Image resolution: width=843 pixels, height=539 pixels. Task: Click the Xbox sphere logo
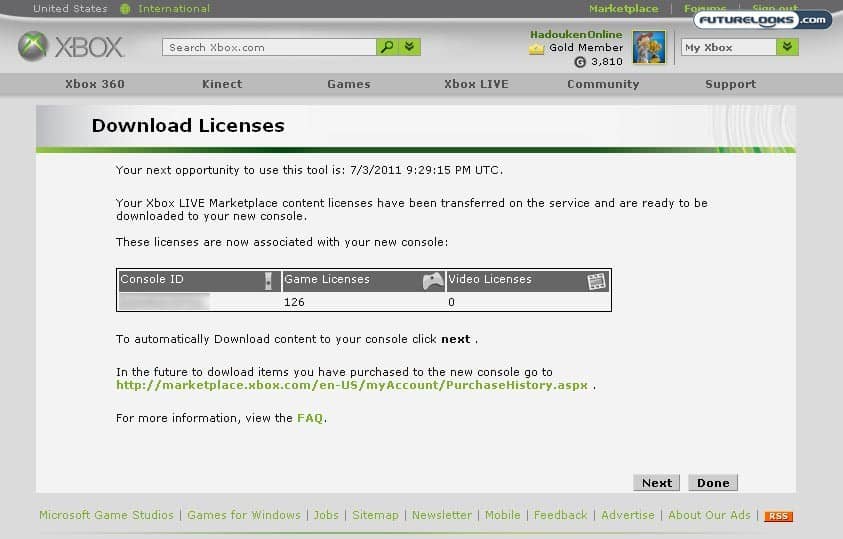33,47
